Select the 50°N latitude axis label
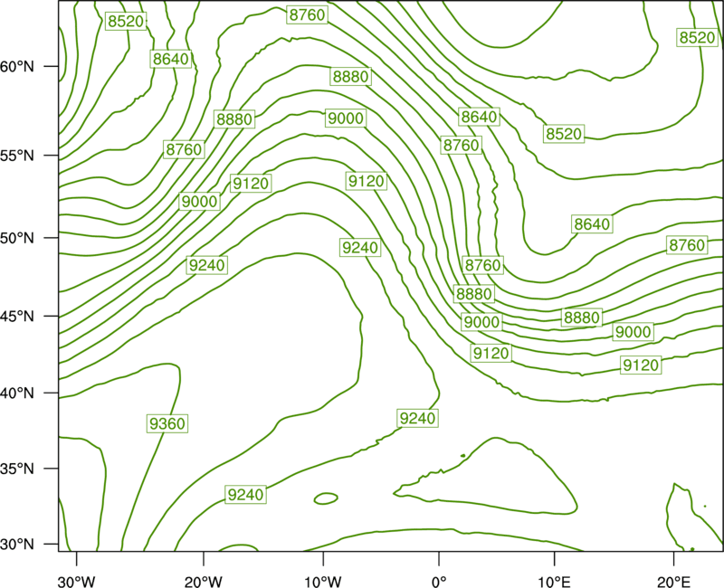The image size is (724, 588). tap(17, 239)
